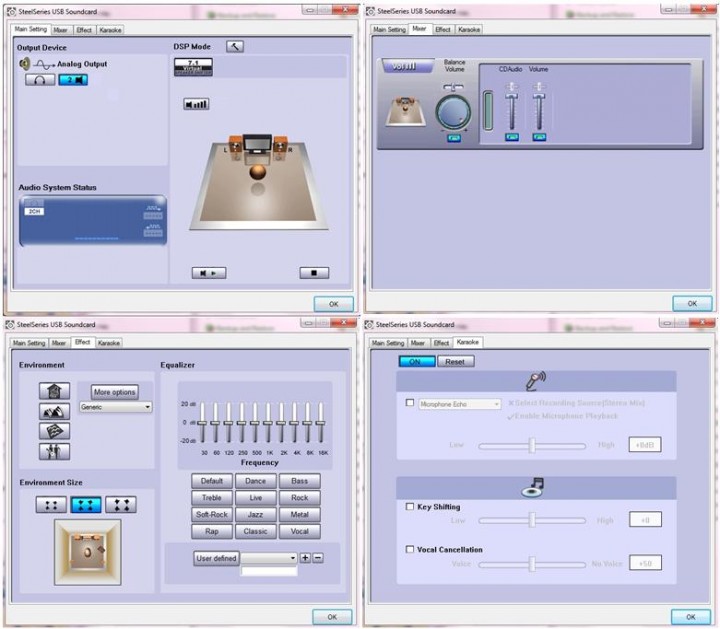
Task: Toggle the Karaoke ON button
Action: [417, 362]
